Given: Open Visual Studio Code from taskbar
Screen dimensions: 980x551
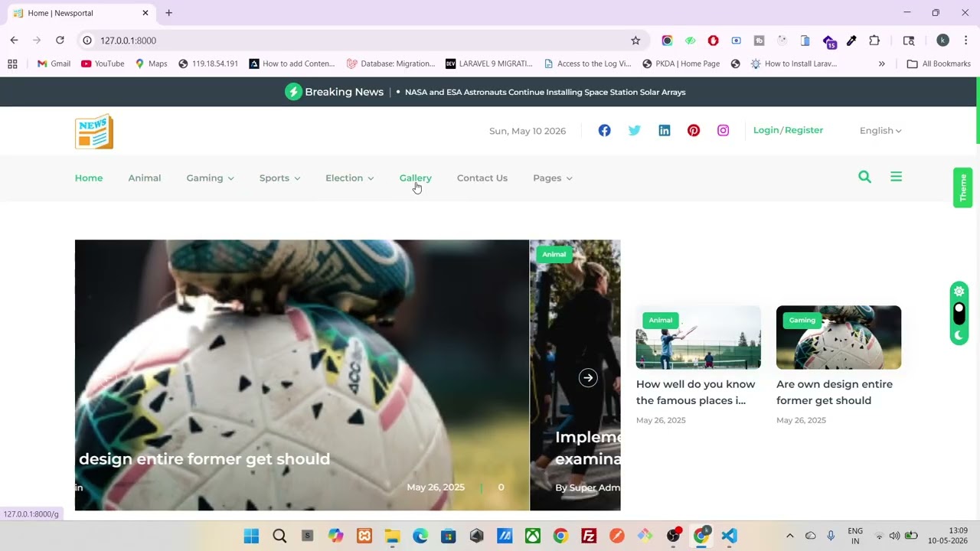Looking at the screenshot, I should tap(729, 536).
